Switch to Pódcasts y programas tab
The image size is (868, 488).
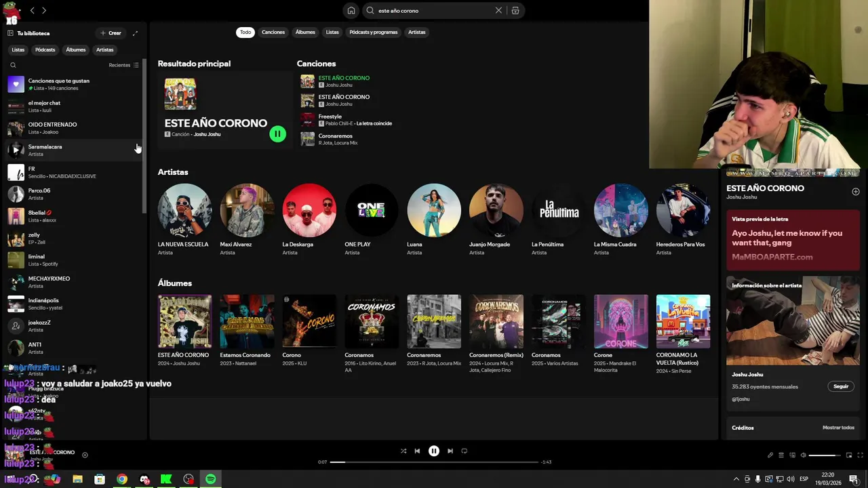(x=374, y=32)
